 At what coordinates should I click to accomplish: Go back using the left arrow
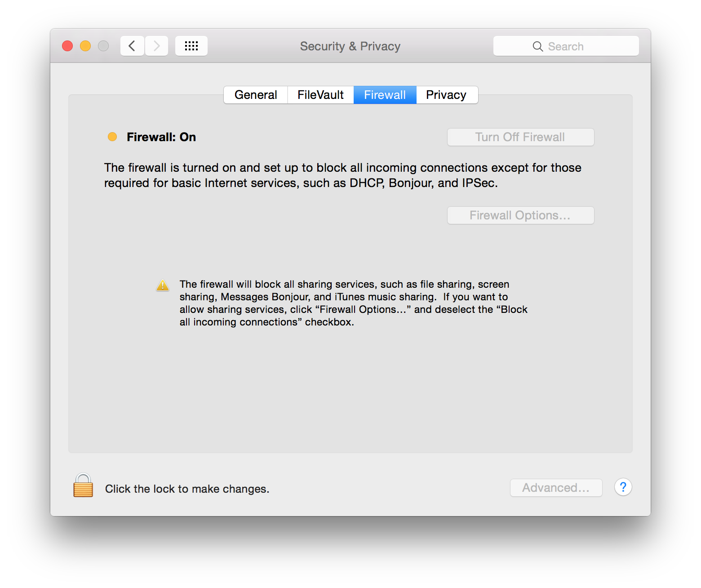(132, 46)
